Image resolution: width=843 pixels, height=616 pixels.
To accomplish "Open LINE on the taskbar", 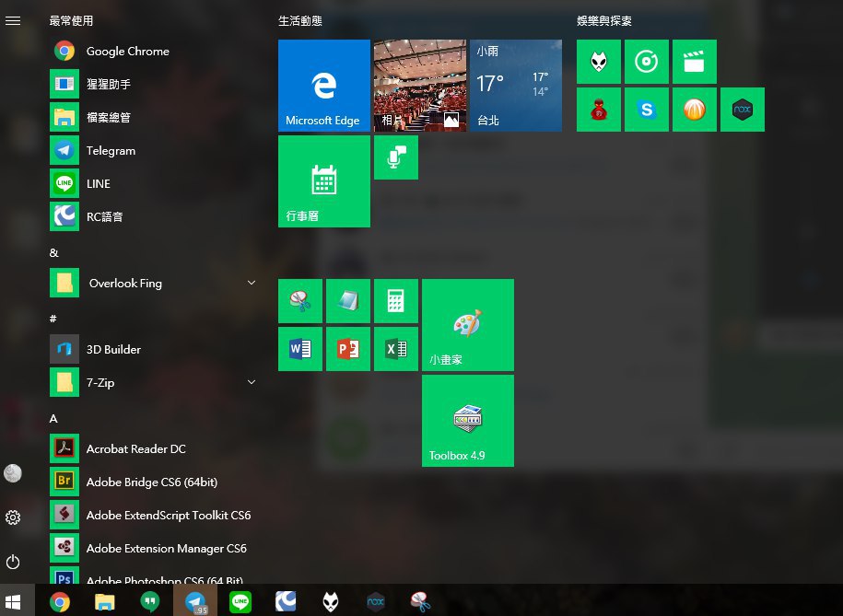I will pos(240,601).
